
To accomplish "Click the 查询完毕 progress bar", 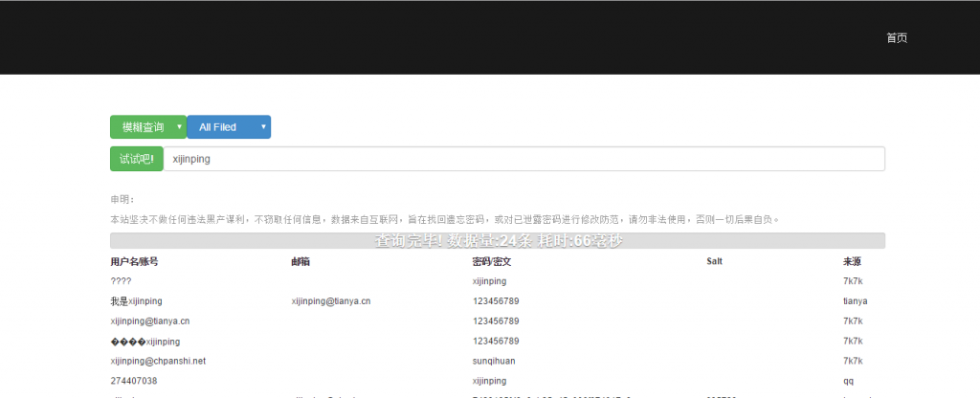I will click(x=498, y=241).
